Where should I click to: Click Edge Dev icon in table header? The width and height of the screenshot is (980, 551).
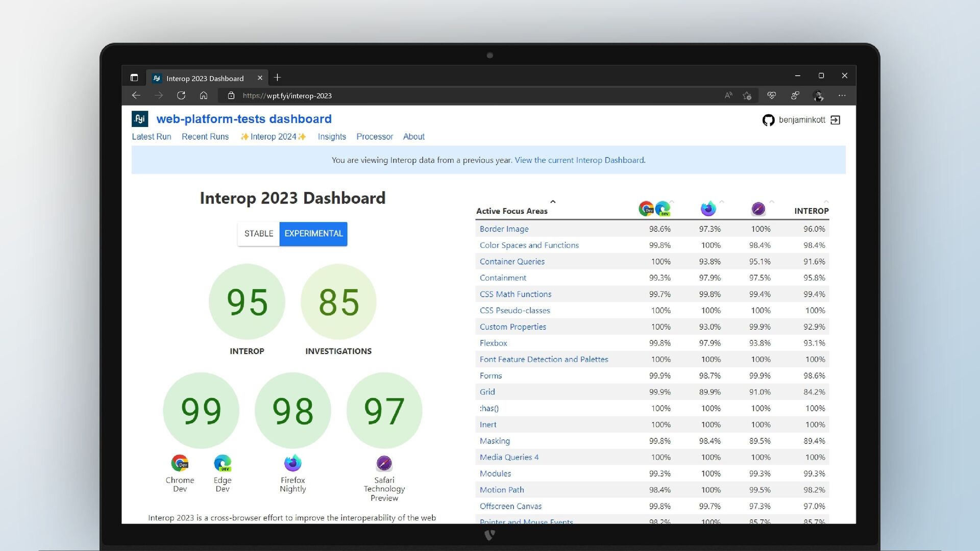[663, 208]
